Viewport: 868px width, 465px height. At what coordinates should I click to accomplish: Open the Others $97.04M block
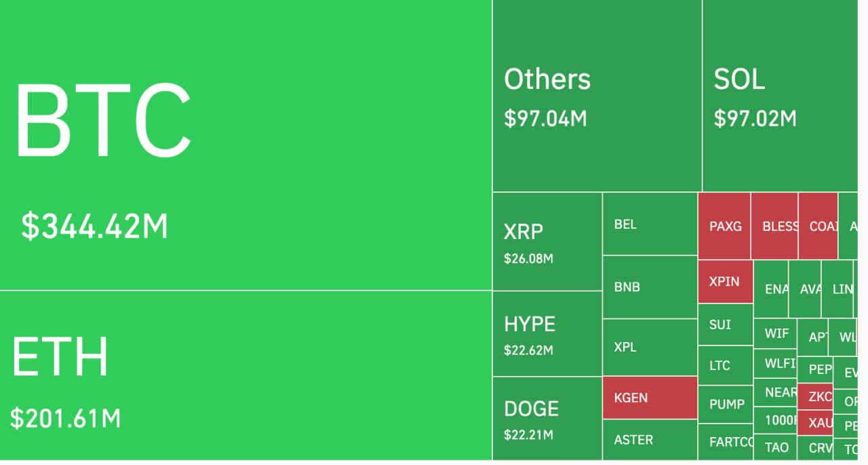pyautogui.click(x=597, y=96)
